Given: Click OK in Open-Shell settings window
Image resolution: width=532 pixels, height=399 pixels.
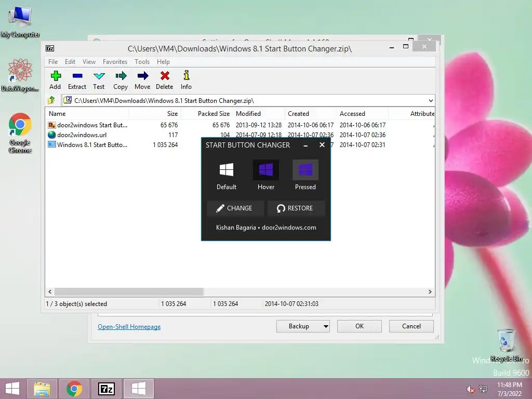Looking at the screenshot, I should (360, 326).
